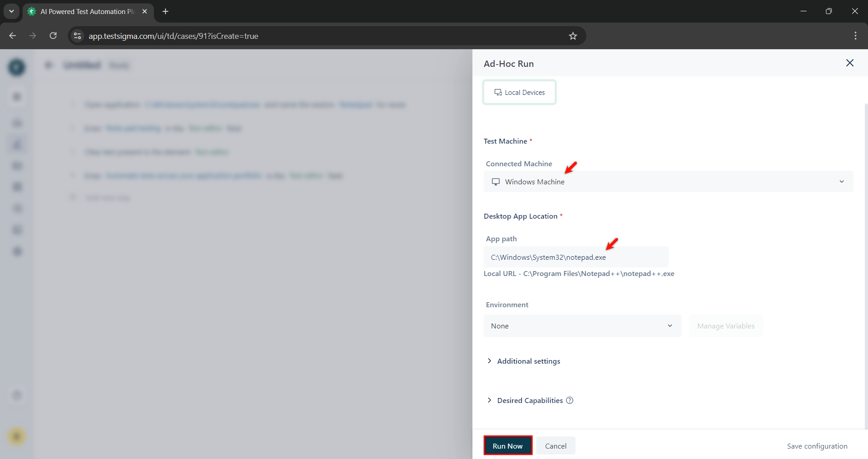This screenshot has width=868, height=459.
Task: Click the monitor icon on Local Devices button
Action: tap(498, 92)
